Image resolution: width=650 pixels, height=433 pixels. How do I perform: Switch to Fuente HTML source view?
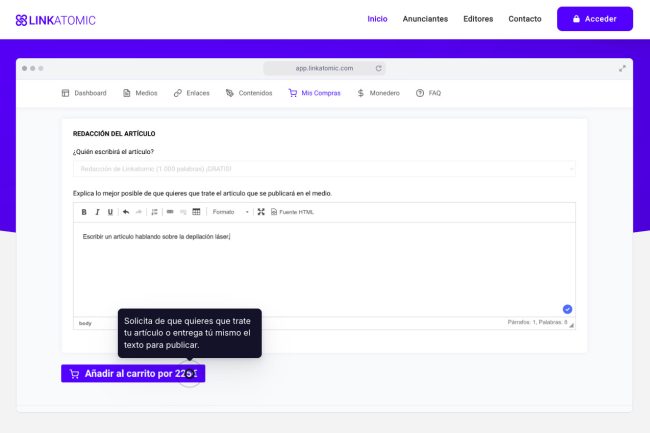click(292, 212)
